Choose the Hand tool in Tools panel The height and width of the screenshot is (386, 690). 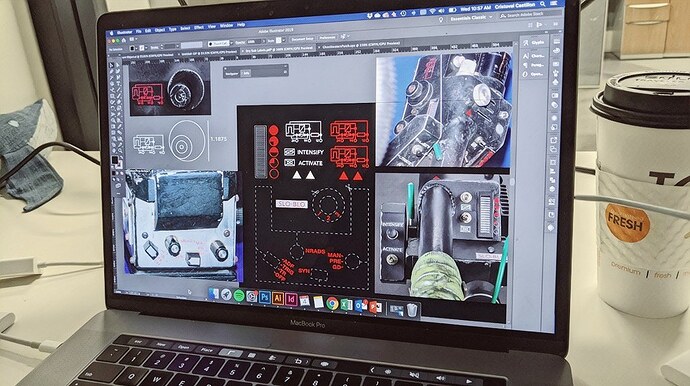coord(113,151)
